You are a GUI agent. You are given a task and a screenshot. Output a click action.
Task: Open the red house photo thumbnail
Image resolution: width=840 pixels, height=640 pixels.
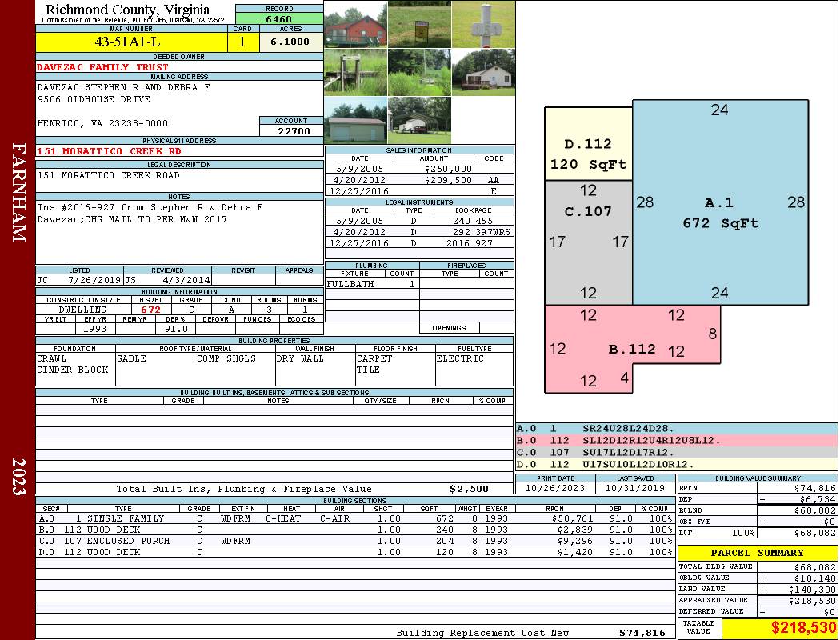355,24
